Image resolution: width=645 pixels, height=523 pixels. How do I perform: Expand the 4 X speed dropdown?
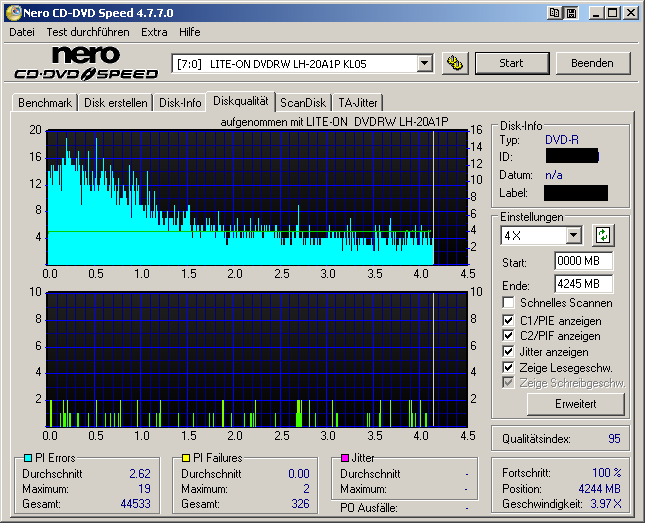(573, 236)
